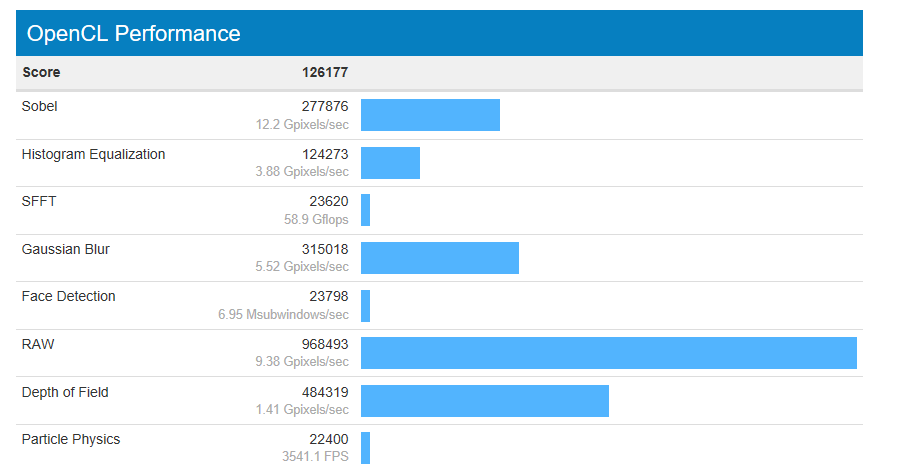Click the Face Detection bar
The height and width of the screenshot is (476, 913).
click(x=366, y=306)
